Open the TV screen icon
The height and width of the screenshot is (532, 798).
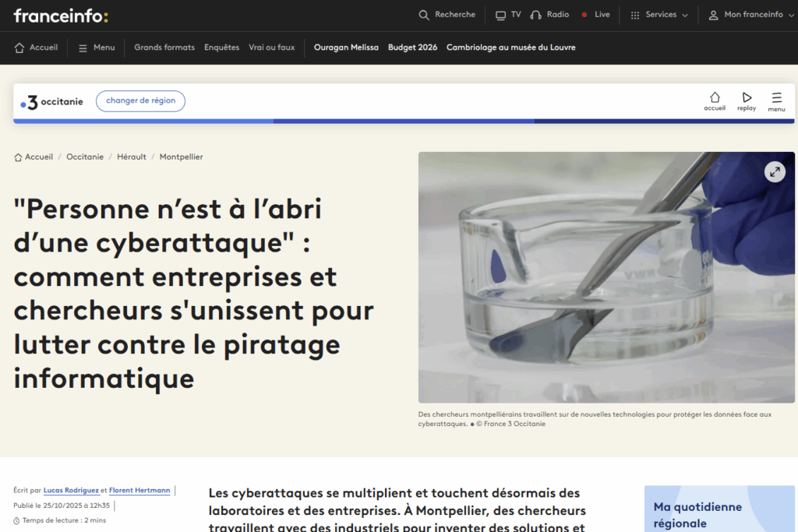coord(501,15)
